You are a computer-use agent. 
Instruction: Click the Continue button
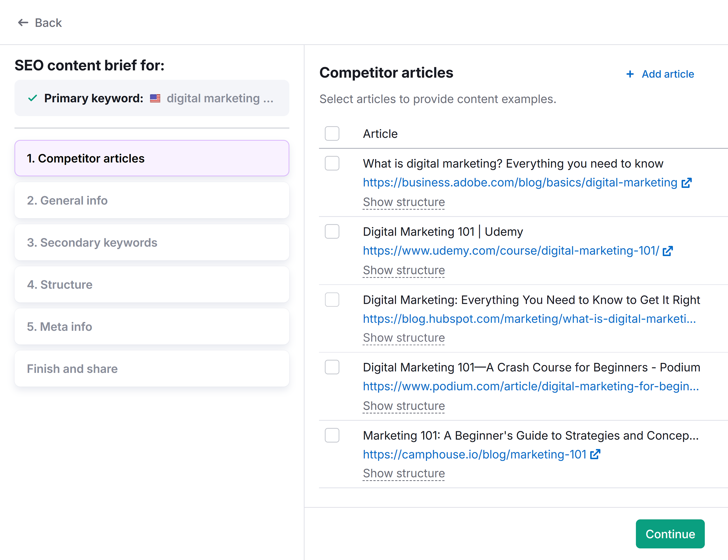point(670,534)
